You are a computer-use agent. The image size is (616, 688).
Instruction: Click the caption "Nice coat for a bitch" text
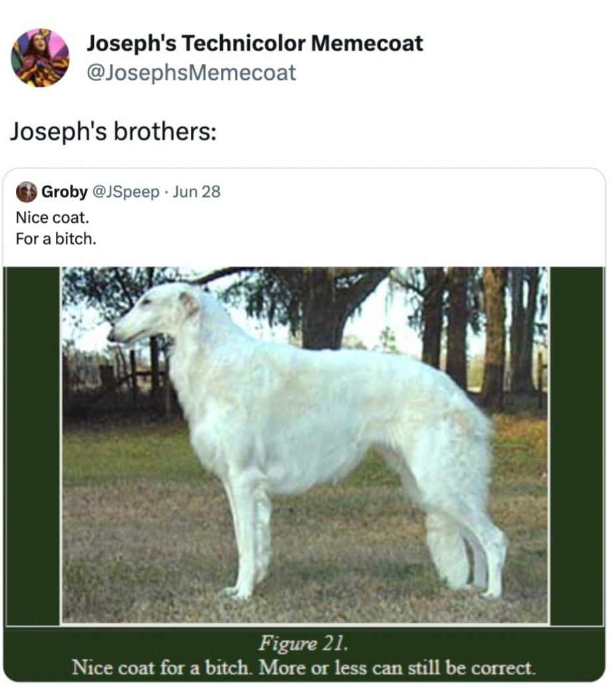coord(162,668)
